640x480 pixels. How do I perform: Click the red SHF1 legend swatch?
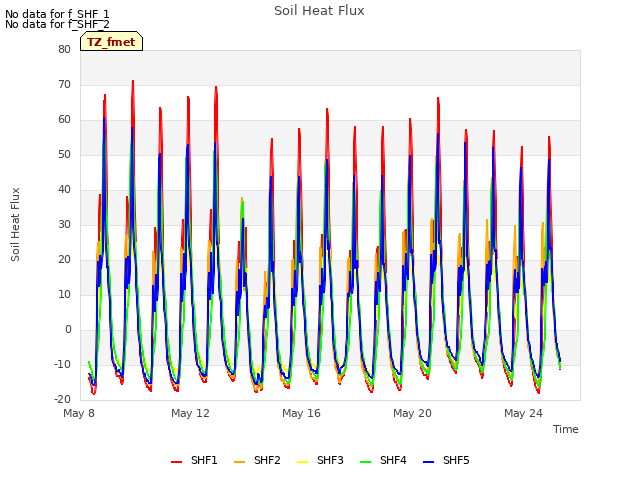176,462
